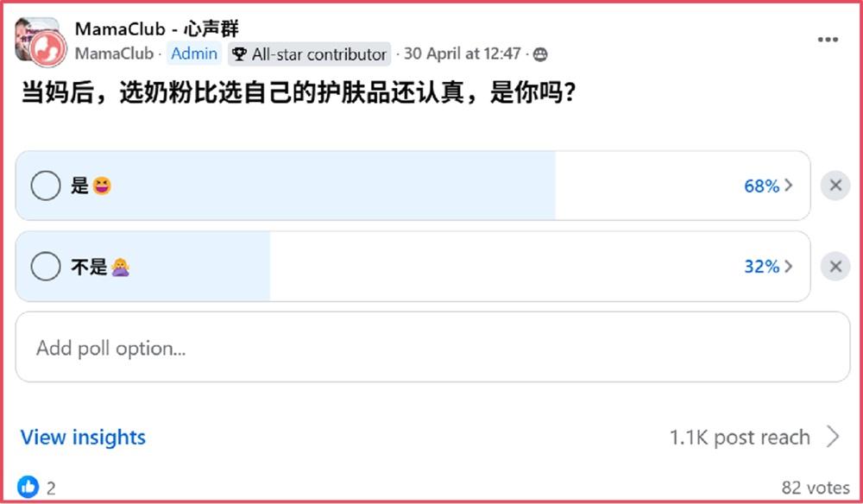Click the MamaClub author name under title
This screenshot has width=863, height=504.
tap(114, 54)
